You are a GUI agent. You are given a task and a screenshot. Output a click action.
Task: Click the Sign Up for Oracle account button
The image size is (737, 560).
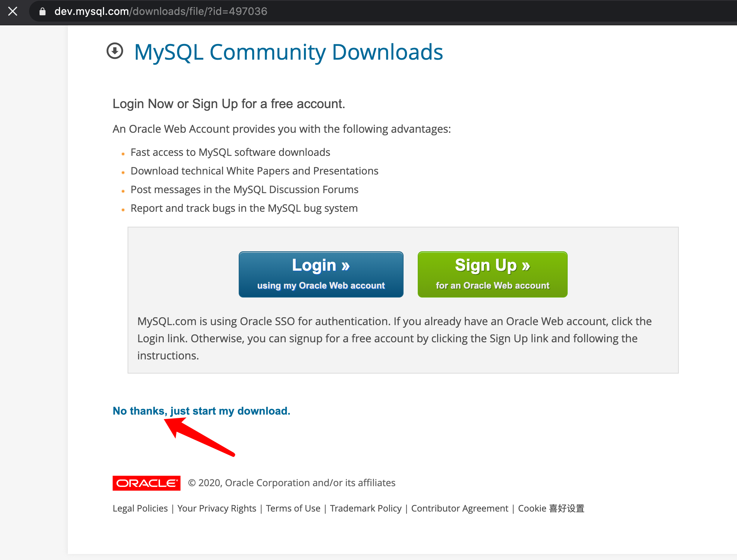[x=492, y=274]
